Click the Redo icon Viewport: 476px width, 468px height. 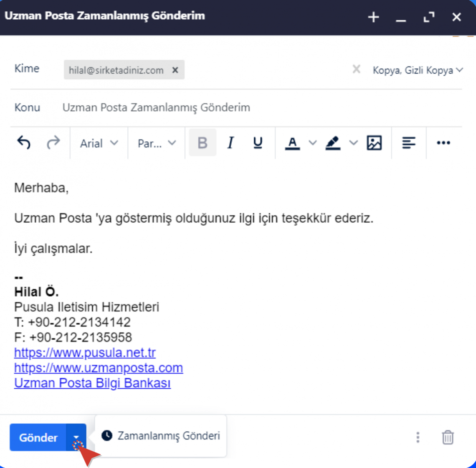click(x=53, y=143)
